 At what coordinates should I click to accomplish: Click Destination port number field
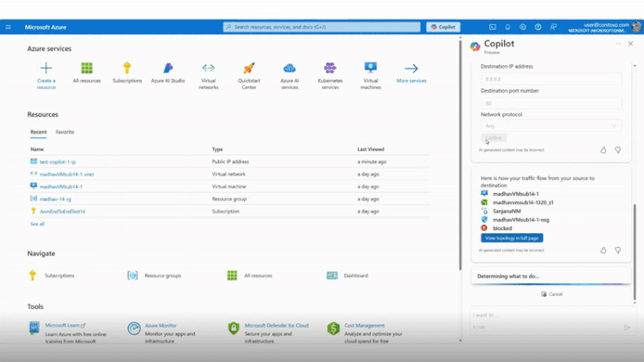[551, 104]
